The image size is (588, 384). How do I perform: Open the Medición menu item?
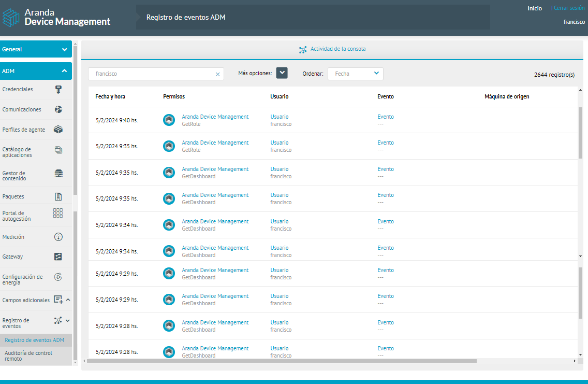(36, 237)
